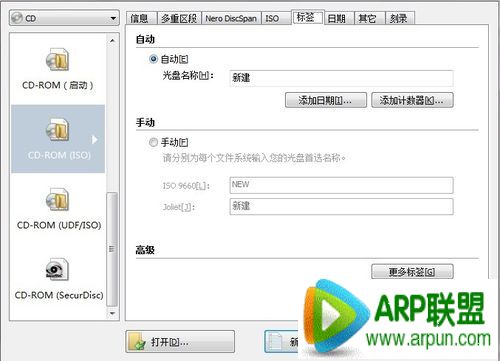500x361 pixels.
Task: Click the white arrow next to CD-ROM (ISO)
Action: pyautogui.click(x=95, y=139)
